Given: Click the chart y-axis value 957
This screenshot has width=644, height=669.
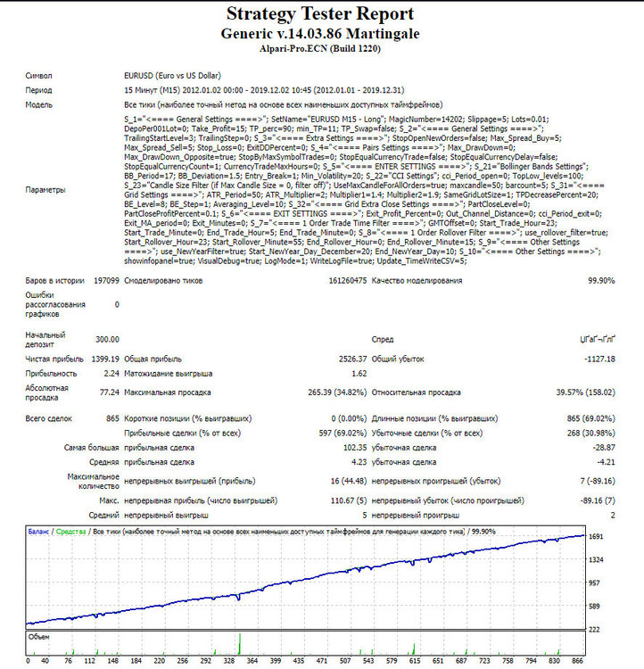Looking at the screenshot, I should click(x=594, y=582).
